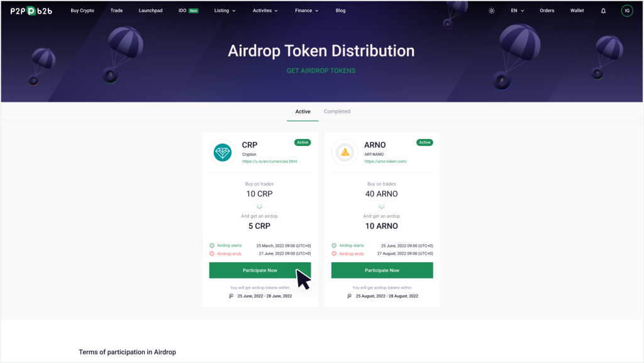Expand the Activites dropdown menu
This screenshot has height=363, width=644.
pos(265,11)
